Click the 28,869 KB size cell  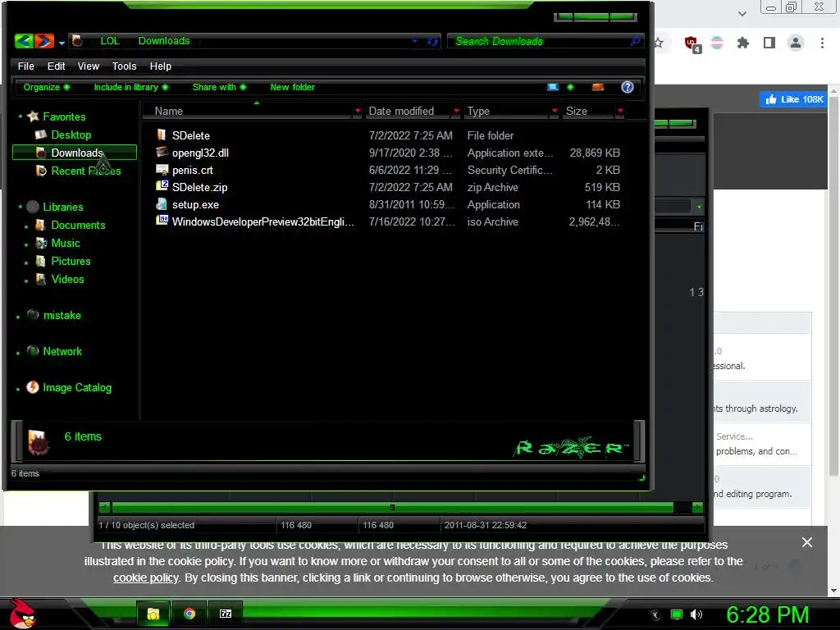(x=595, y=153)
